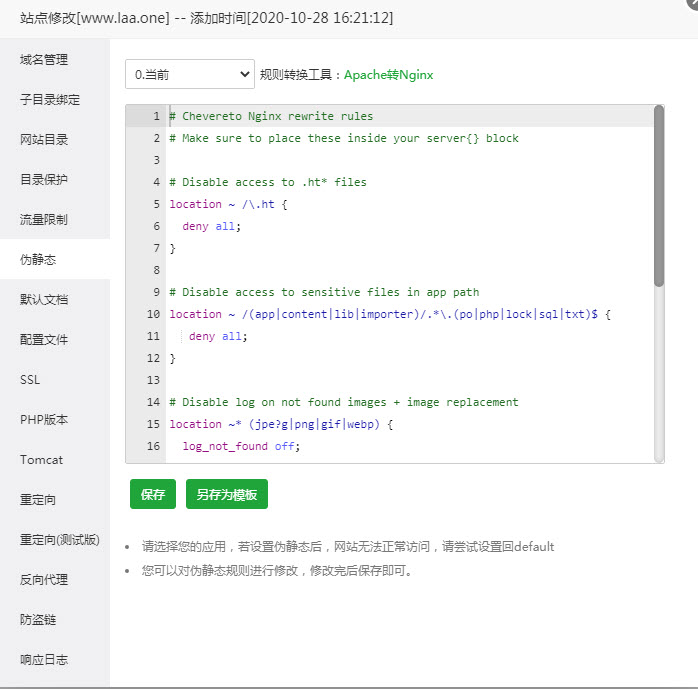
Task: Expand the 0.当前 rewrite template dropdown
Action: (x=190, y=74)
